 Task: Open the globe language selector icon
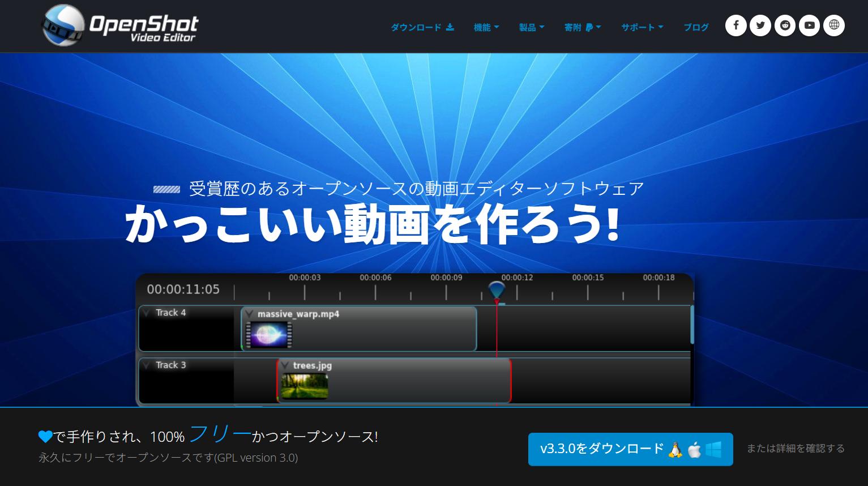[834, 25]
